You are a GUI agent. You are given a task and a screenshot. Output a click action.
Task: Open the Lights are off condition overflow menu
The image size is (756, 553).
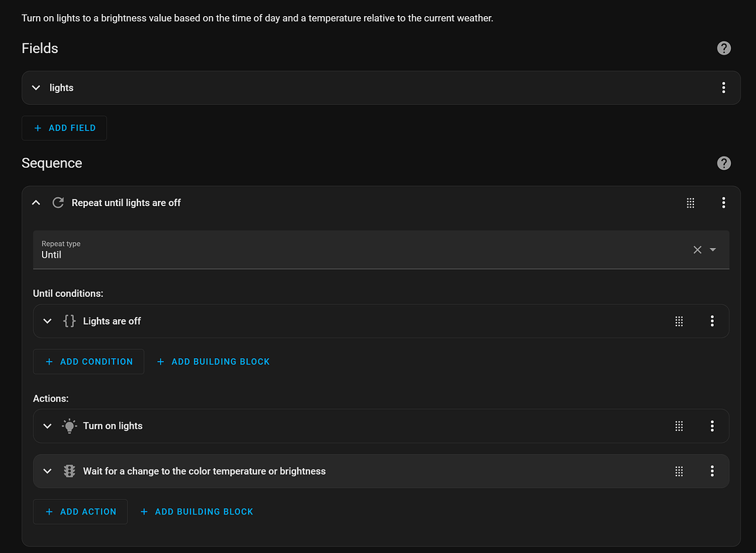point(712,321)
